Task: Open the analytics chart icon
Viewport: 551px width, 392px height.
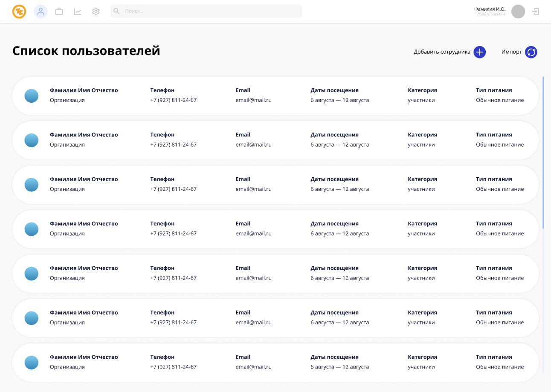Action: click(78, 12)
